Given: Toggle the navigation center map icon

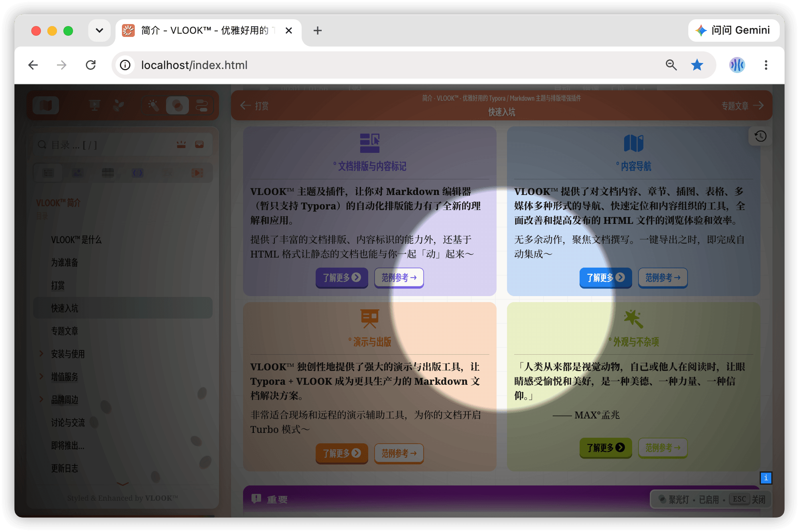Looking at the screenshot, I should tap(46, 106).
